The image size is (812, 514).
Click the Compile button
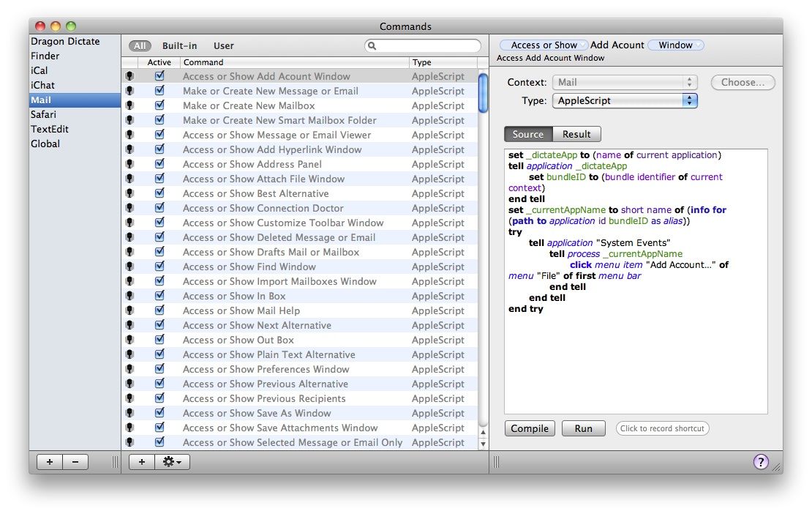pyautogui.click(x=529, y=428)
